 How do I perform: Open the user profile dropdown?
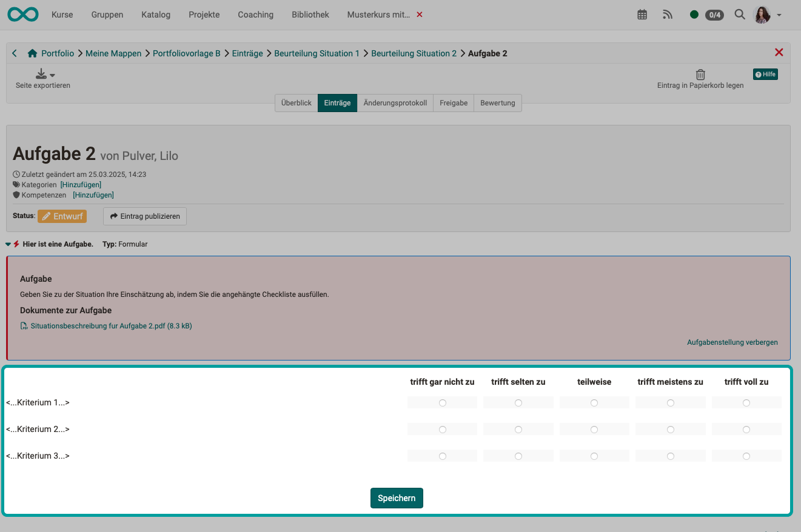pyautogui.click(x=779, y=14)
